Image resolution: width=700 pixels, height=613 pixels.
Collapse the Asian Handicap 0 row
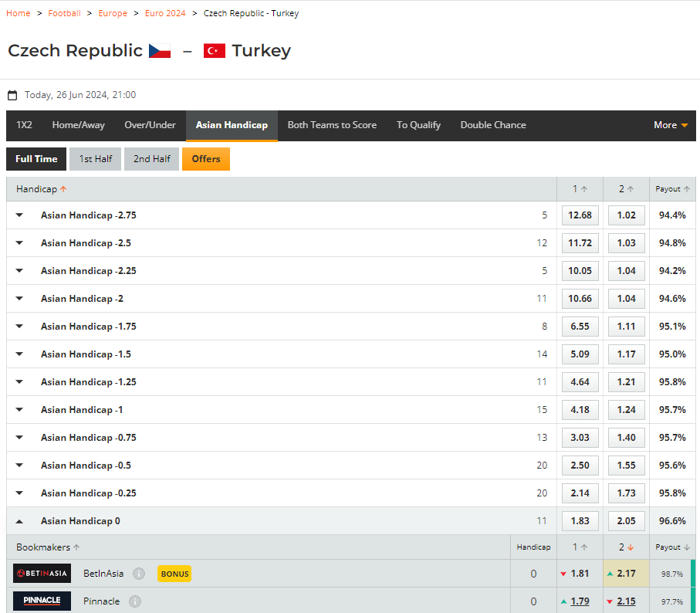[x=19, y=521]
